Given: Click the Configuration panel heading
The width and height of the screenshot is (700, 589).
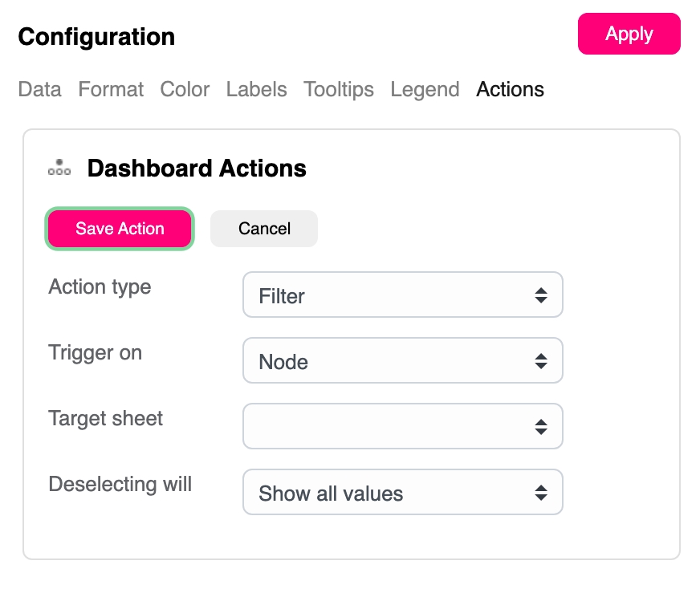Looking at the screenshot, I should (96, 36).
